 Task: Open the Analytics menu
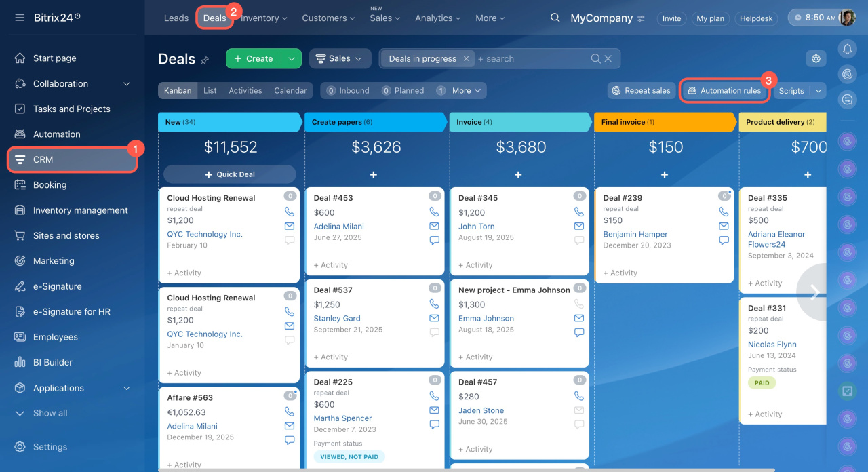pyautogui.click(x=438, y=18)
